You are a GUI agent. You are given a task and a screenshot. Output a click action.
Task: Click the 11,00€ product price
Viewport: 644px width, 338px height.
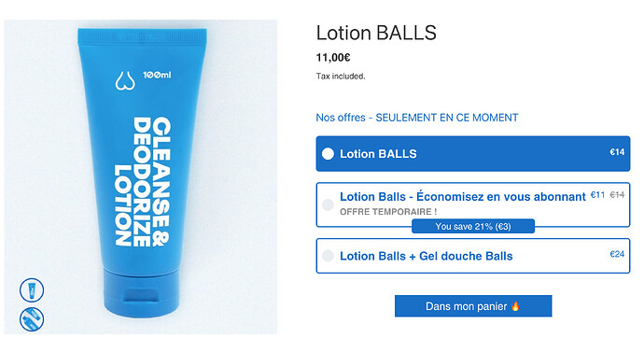(x=333, y=58)
